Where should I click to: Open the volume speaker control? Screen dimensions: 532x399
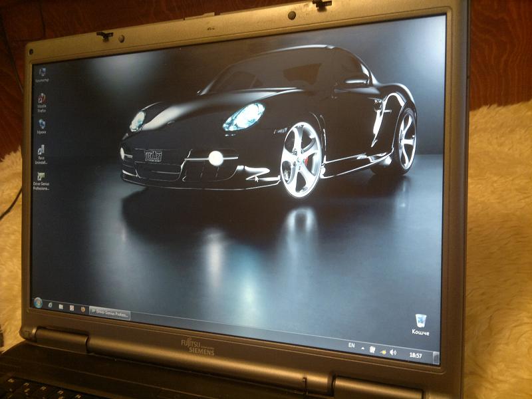click(x=392, y=351)
